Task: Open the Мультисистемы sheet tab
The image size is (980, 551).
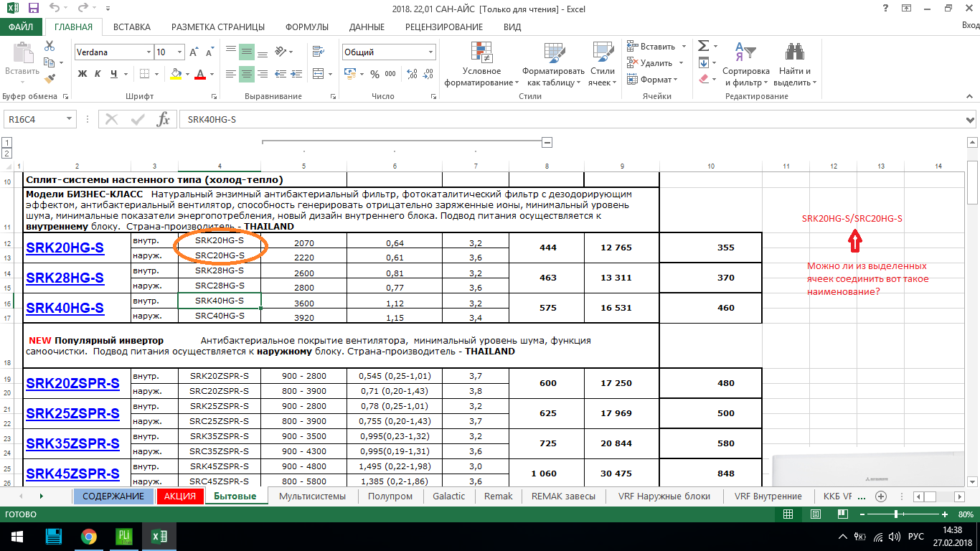Action: (x=312, y=496)
